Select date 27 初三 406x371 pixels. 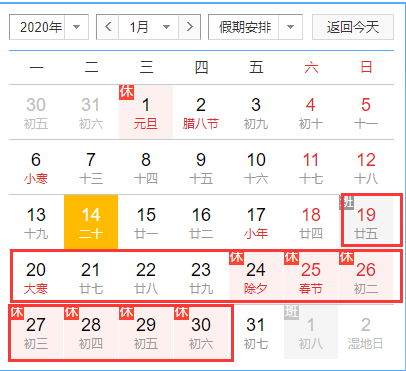click(x=36, y=332)
